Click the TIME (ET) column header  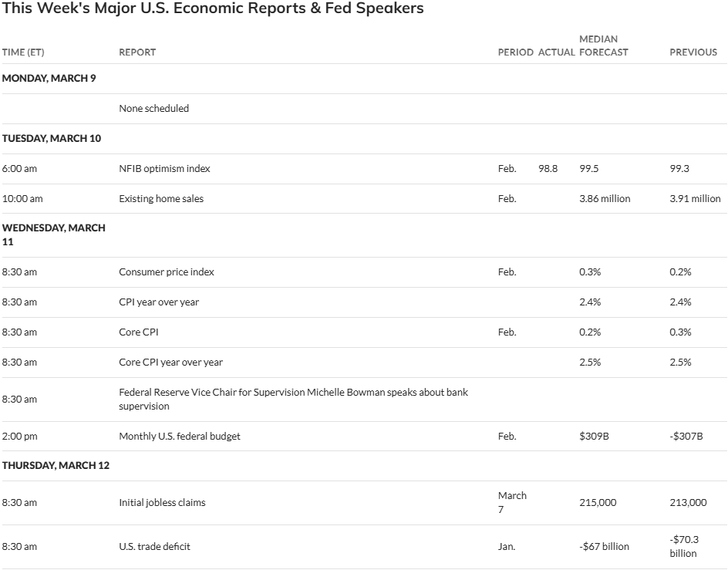tap(23, 52)
